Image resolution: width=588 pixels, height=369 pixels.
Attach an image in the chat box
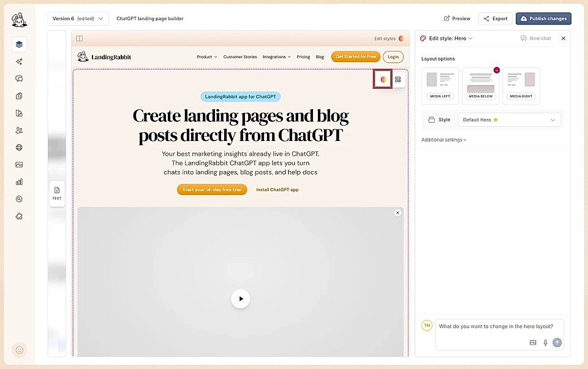tap(533, 343)
